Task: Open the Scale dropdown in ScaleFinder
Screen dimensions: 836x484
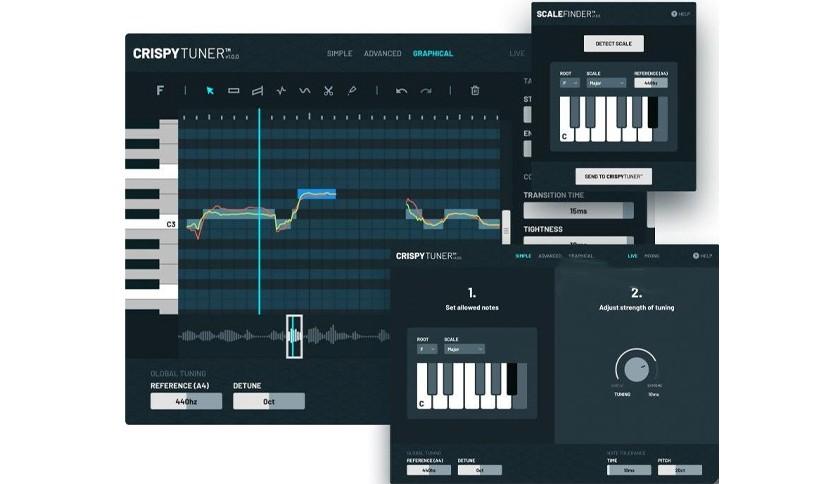Action: pos(606,83)
